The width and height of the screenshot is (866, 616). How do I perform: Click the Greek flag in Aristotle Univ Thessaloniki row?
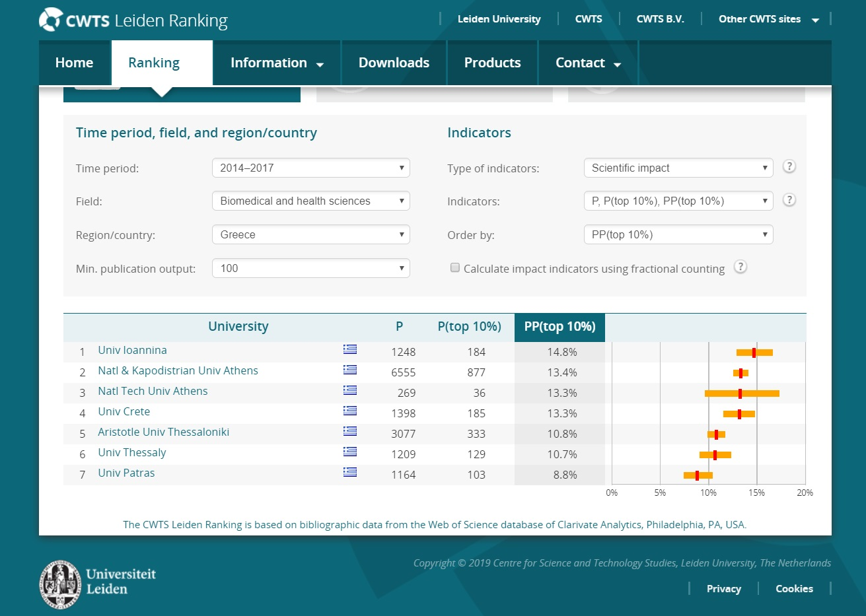coord(350,431)
